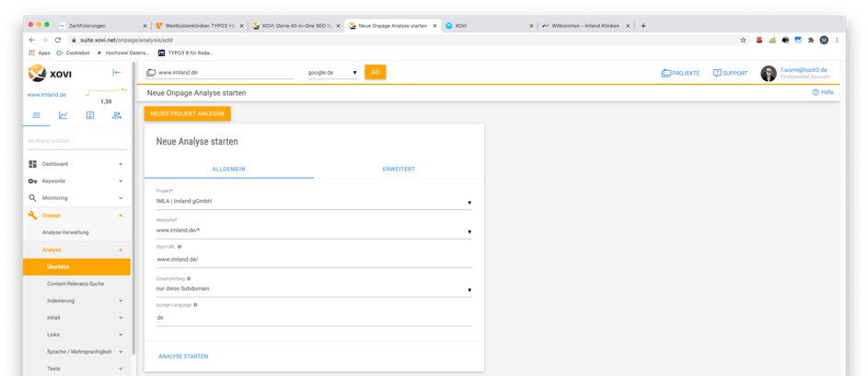Open the Crawl-Umfang dropdown
The width and height of the screenshot is (868, 376).
click(x=313, y=289)
